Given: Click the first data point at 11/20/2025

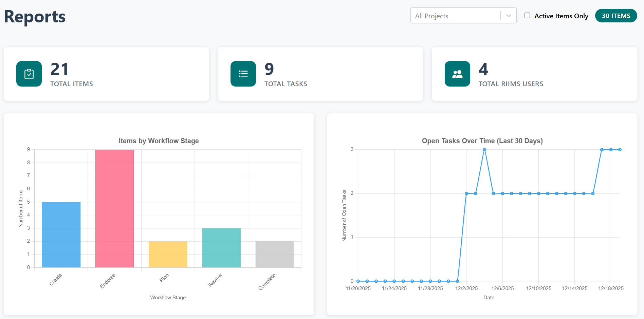Looking at the screenshot, I should coord(358,281).
